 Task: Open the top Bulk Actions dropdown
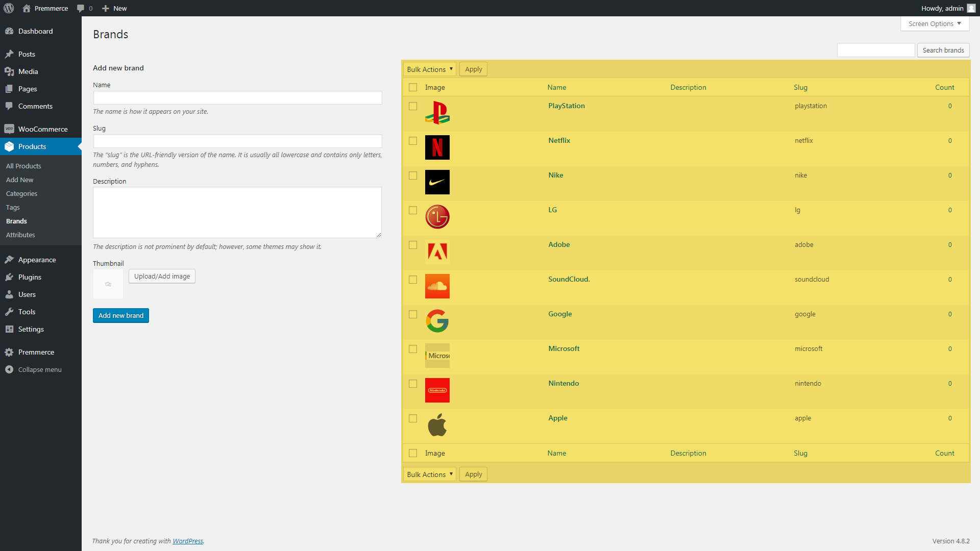pyautogui.click(x=429, y=69)
